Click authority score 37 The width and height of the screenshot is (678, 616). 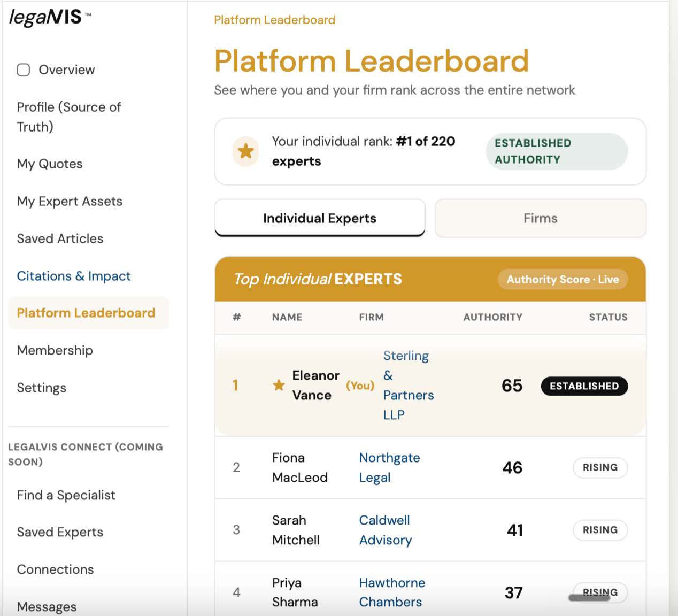(513, 592)
